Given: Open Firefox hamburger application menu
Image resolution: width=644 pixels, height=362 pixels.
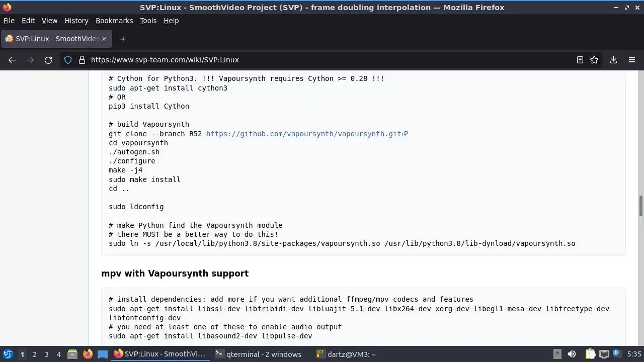Looking at the screenshot, I should coord(632,60).
